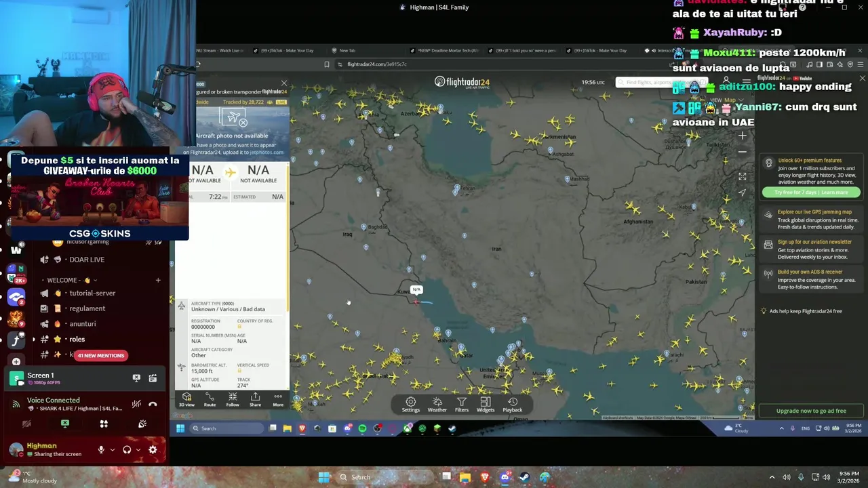Viewport: 868px width, 488px height.
Task: Open the Playback history tool
Action: click(x=512, y=405)
